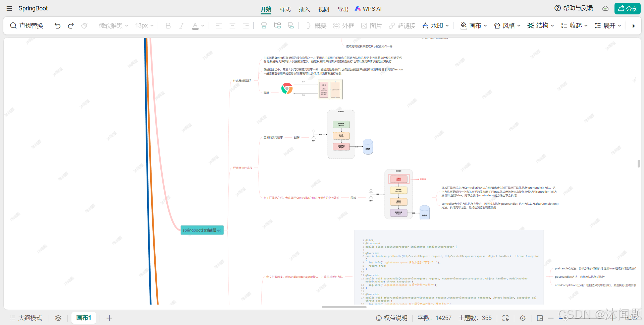Select the springboot的拦截器 topic node
The image size is (644, 325).
point(202,230)
